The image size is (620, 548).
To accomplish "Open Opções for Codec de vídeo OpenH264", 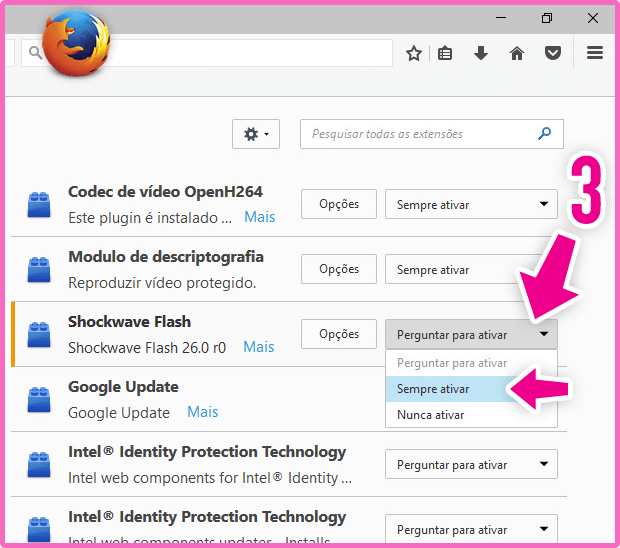I will coord(339,204).
